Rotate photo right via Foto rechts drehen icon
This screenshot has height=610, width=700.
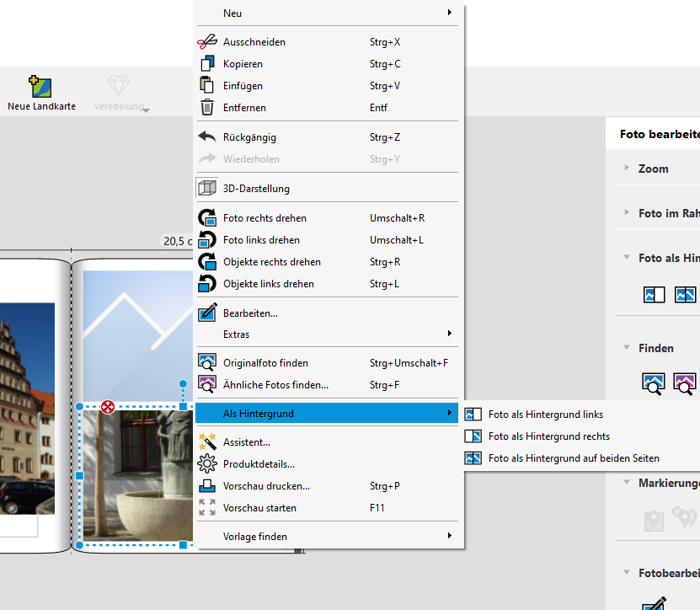click(x=207, y=218)
